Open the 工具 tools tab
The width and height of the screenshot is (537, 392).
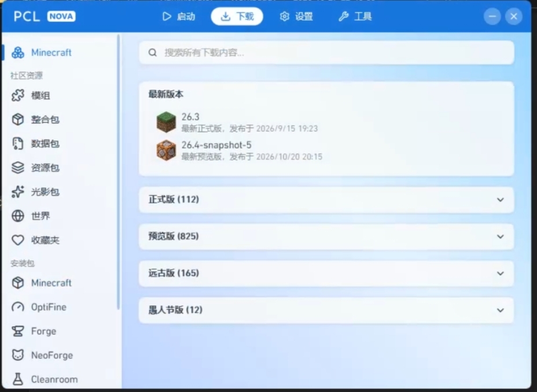click(x=355, y=16)
